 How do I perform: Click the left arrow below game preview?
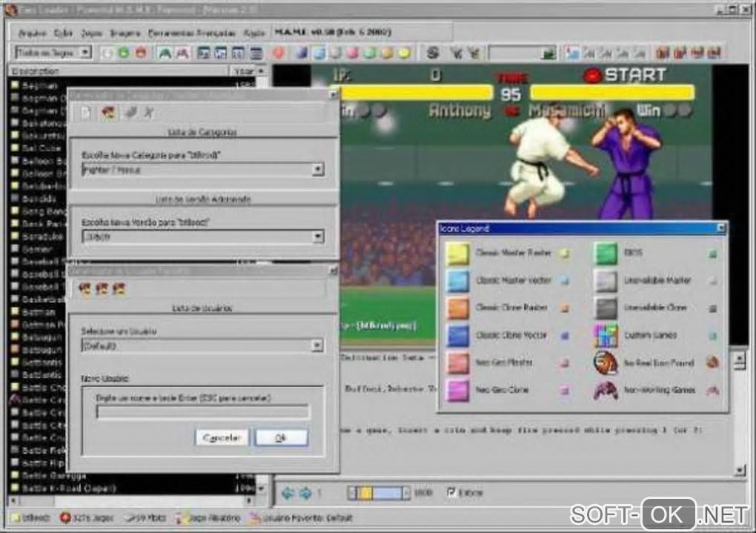click(x=288, y=493)
